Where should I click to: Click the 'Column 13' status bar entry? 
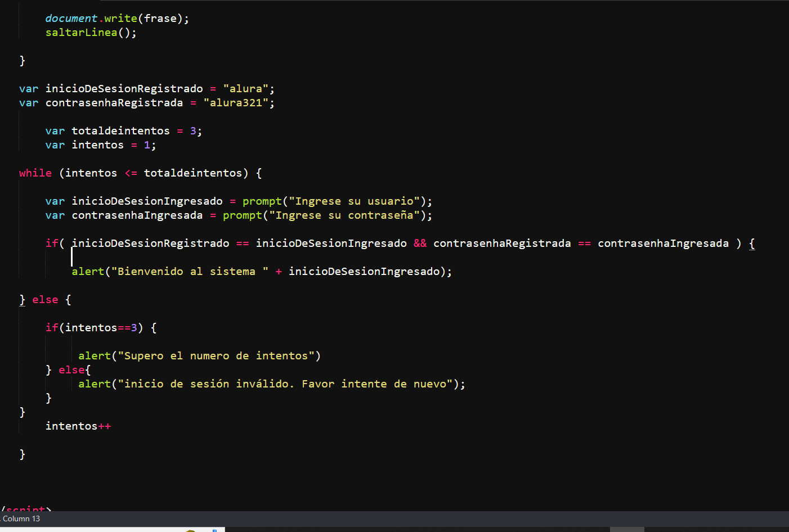(21, 519)
